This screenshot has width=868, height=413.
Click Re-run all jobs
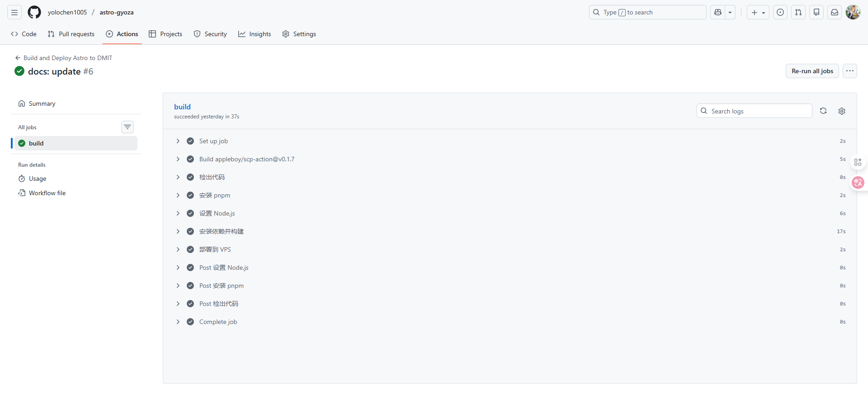[812, 71]
